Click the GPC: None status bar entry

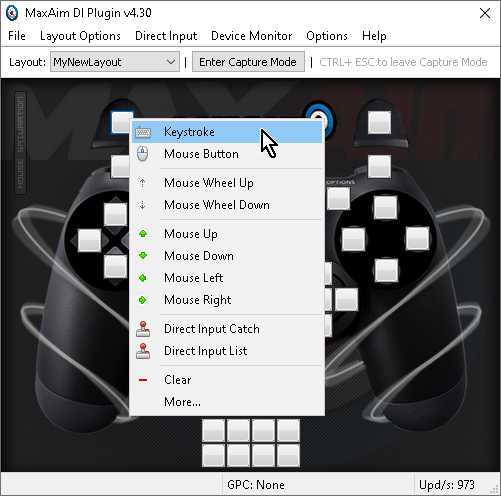(256, 484)
